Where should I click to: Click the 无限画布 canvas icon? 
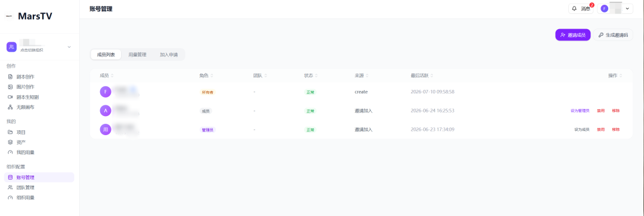pyautogui.click(x=10, y=107)
